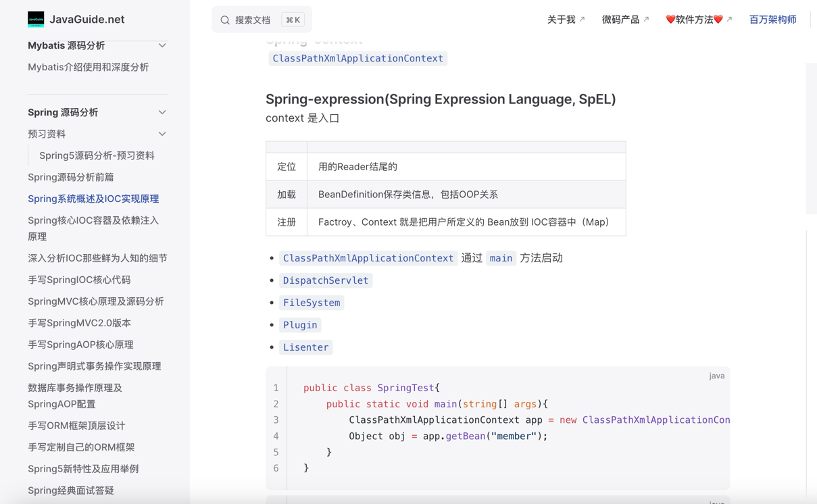Collapse the Mybatis 源码分析 section chevron

tap(162, 45)
